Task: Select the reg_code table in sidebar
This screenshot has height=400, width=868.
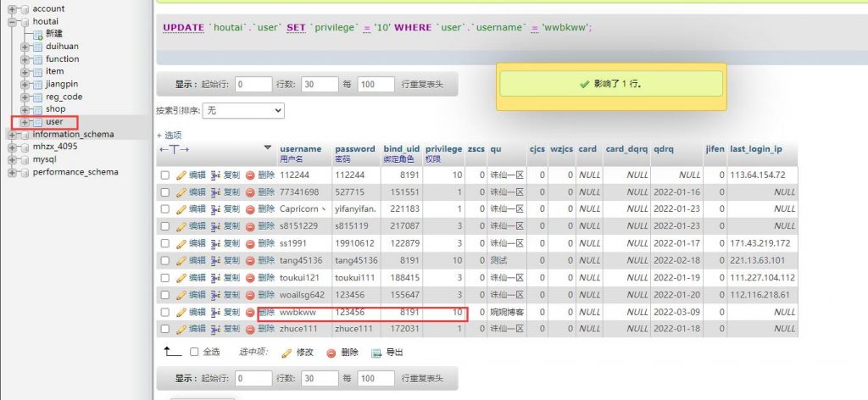Action: [64, 97]
